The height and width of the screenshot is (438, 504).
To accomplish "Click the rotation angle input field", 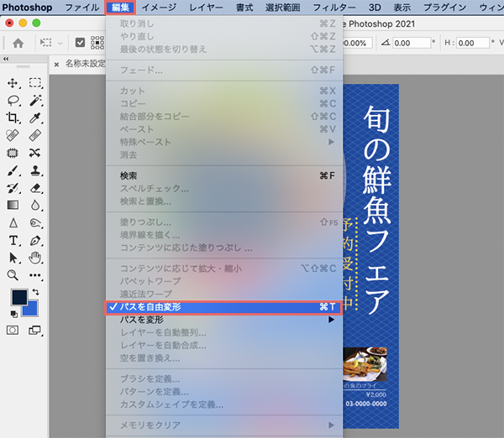I will [412, 43].
